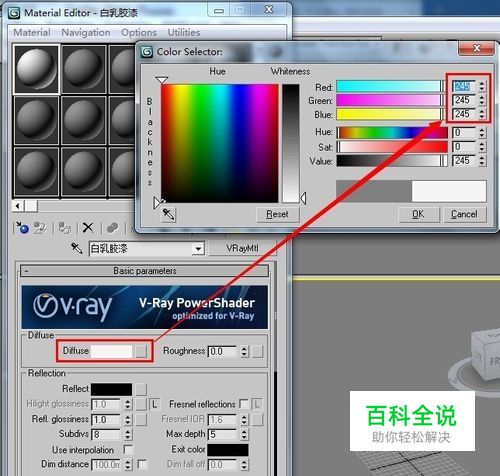Viewport: 500px width, 476px height.
Task: Click the eyedropper in Color Selector
Action: click(x=169, y=214)
